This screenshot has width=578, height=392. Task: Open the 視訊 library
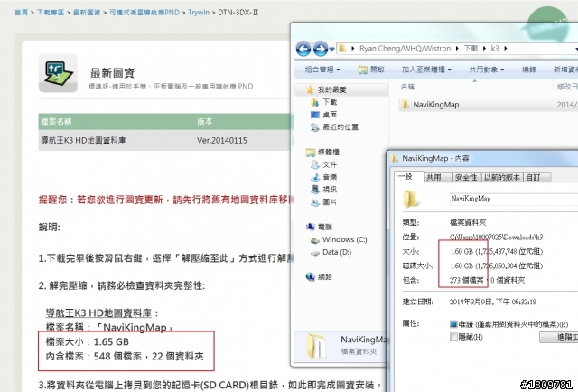click(x=324, y=190)
